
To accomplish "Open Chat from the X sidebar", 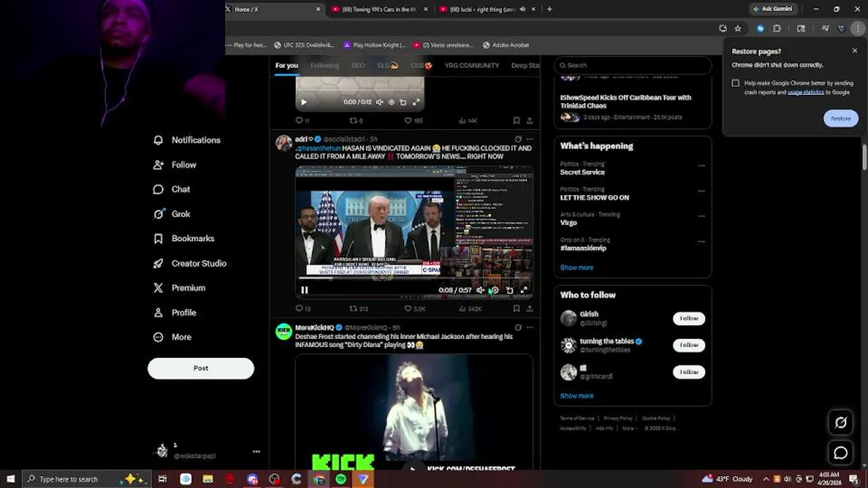I will pos(172,189).
